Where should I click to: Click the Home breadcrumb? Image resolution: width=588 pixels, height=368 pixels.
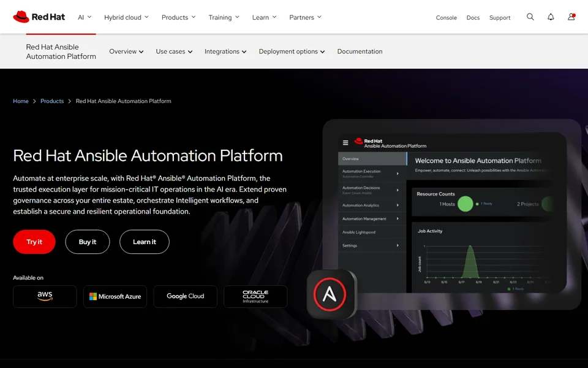click(x=21, y=101)
